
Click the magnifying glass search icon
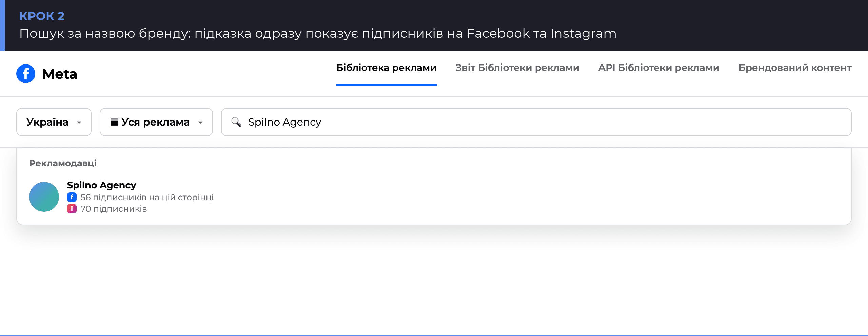pos(236,122)
